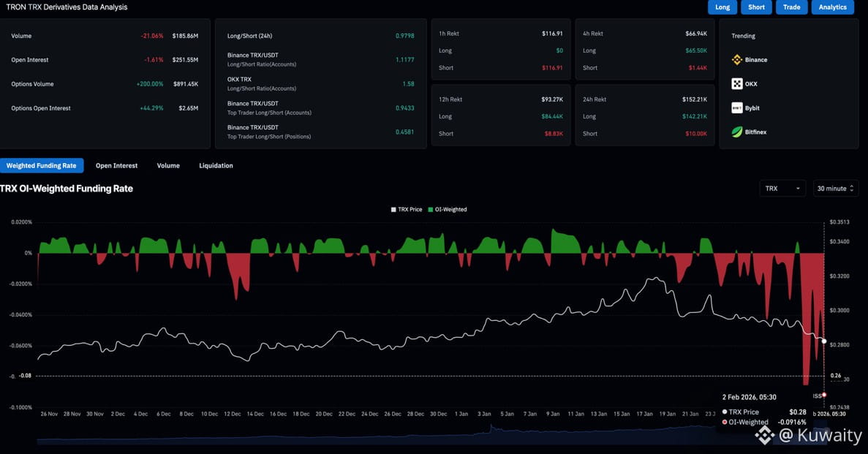The width and height of the screenshot is (868, 454).
Task: Click the red OI-Weighted swatch in tooltip
Action: (725, 423)
